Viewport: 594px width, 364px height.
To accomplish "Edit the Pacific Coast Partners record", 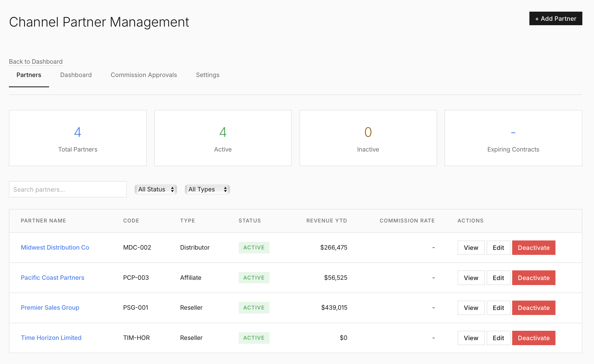I will tap(498, 278).
